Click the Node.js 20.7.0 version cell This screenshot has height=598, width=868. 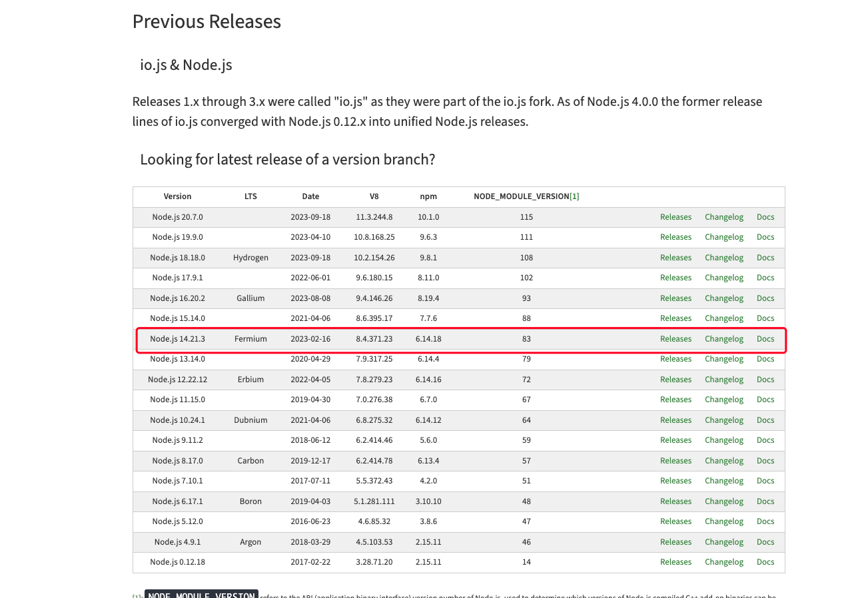coord(177,217)
